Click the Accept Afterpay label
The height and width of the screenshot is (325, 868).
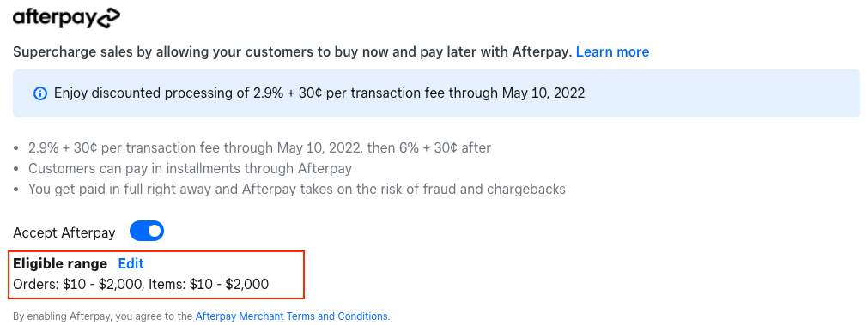point(64,232)
